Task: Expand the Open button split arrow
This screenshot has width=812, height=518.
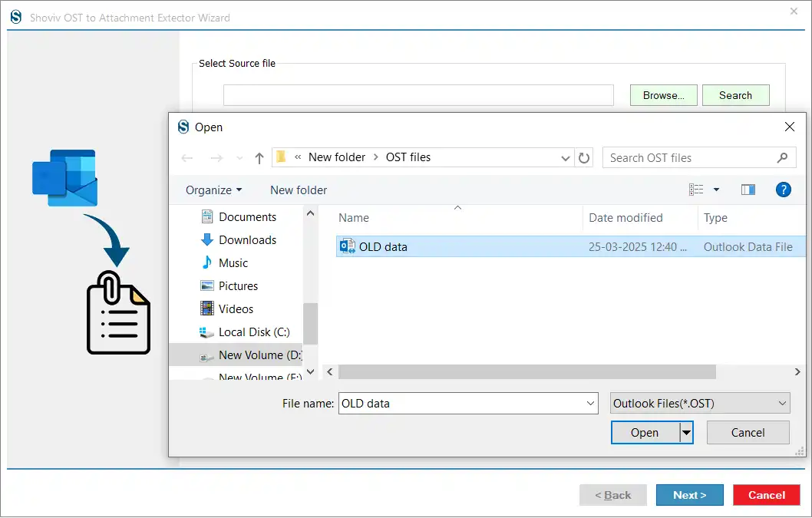Action: point(686,432)
